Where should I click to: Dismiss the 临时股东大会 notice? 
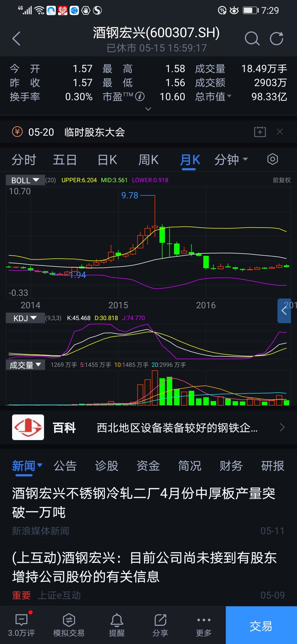(280, 132)
